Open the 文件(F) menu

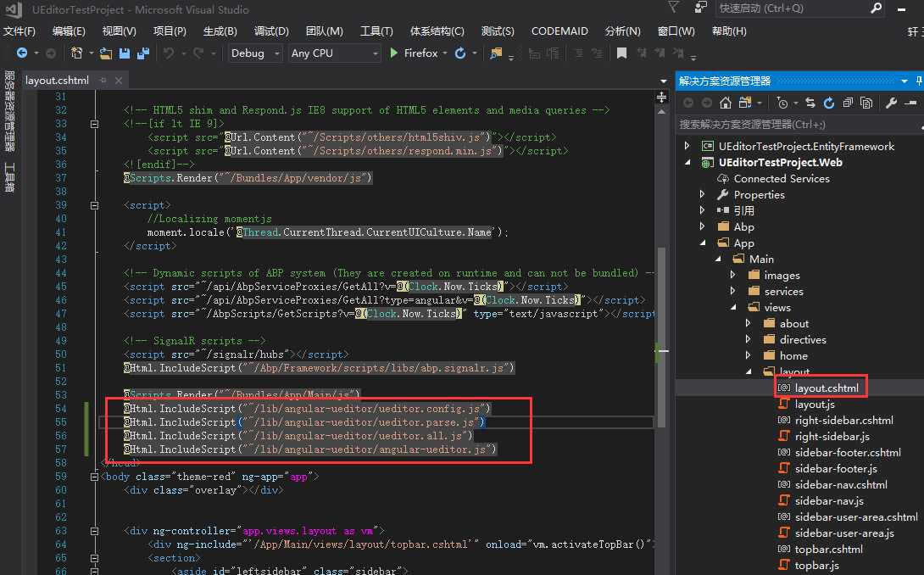[19, 31]
